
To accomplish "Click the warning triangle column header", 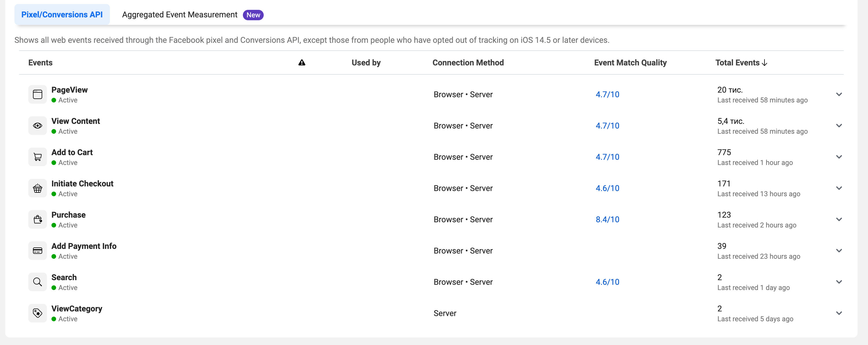I will click(302, 63).
